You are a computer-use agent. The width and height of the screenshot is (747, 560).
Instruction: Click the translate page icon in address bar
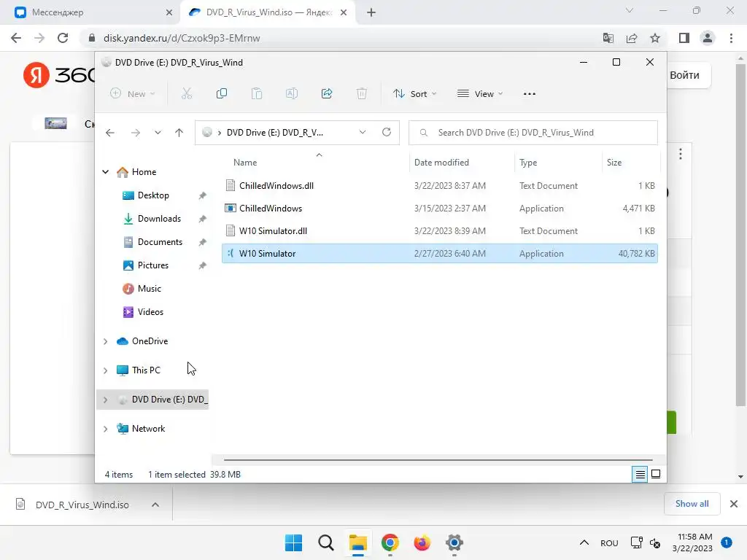click(x=608, y=38)
